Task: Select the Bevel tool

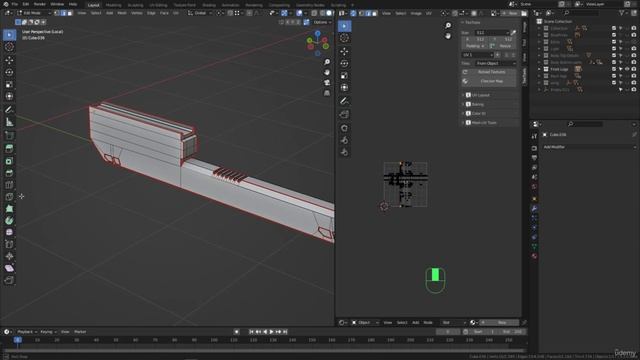Action: click(9, 173)
